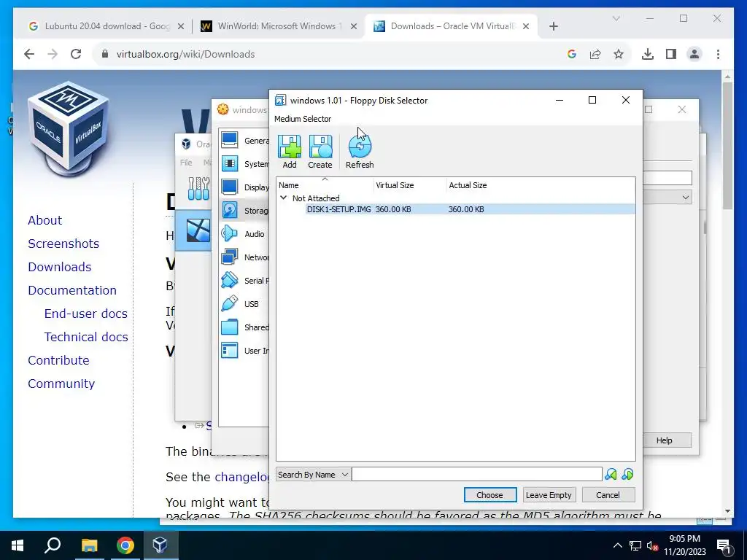Open the Shared Folders settings icon
This screenshot has height=560, width=747.
coord(230,327)
